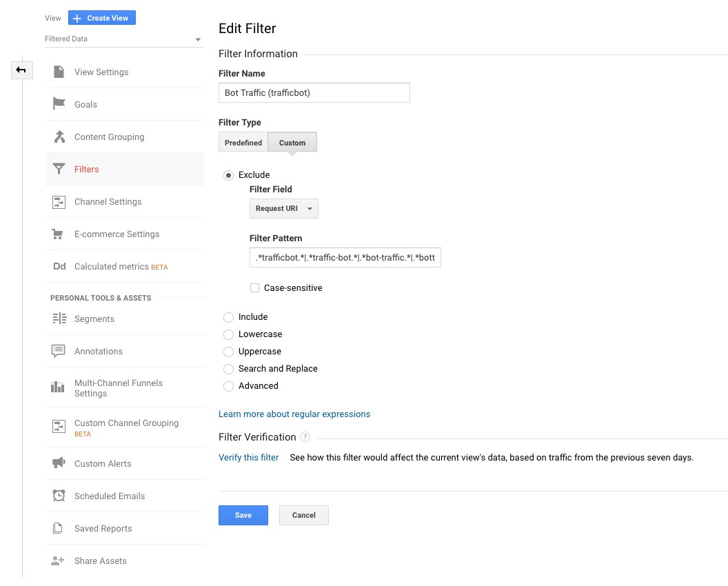The height and width of the screenshot is (586, 728).
Task: Click the Filter Verification help icon
Action: 305,437
